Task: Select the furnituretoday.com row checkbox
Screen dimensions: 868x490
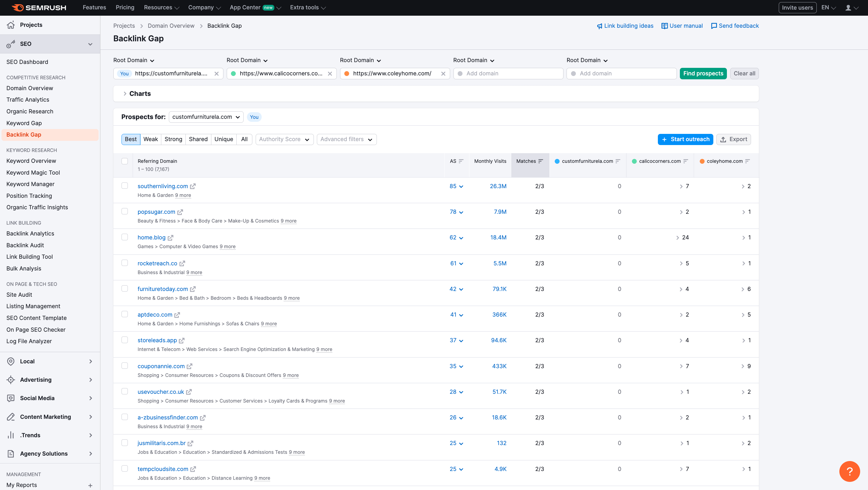Action: [x=125, y=289]
